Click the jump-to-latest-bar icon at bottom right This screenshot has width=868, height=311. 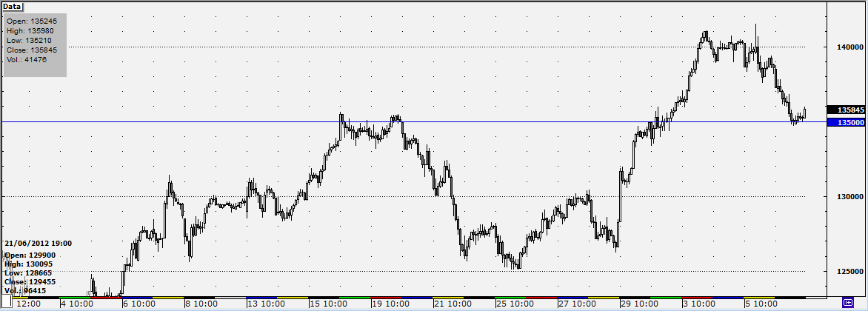click(x=847, y=302)
